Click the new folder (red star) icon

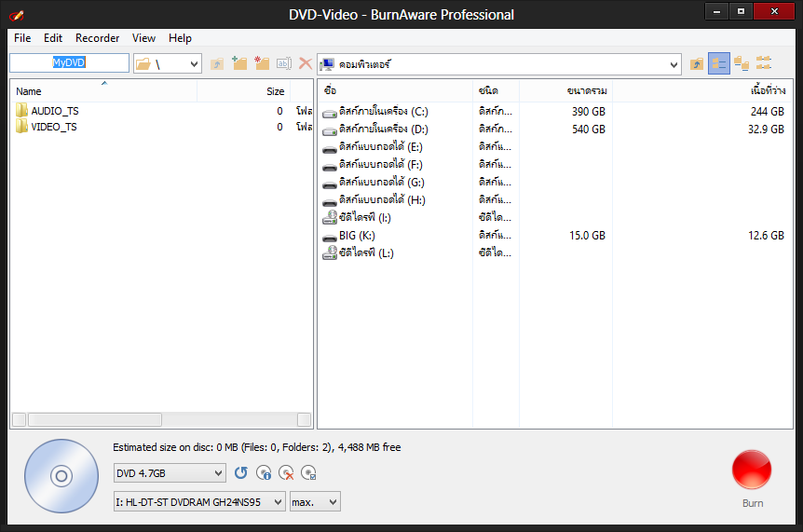click(x=262, y=63)
